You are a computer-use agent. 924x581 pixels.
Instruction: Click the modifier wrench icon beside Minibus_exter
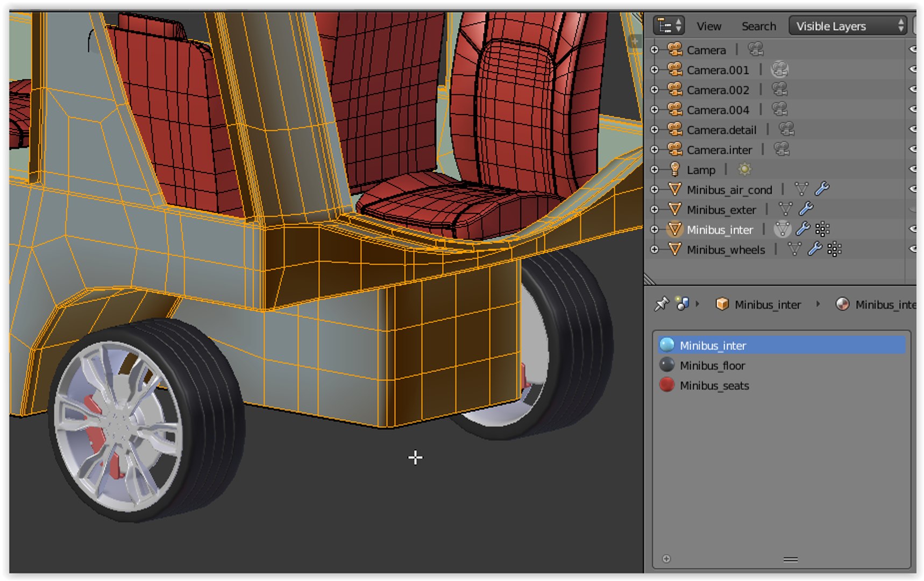806,209
